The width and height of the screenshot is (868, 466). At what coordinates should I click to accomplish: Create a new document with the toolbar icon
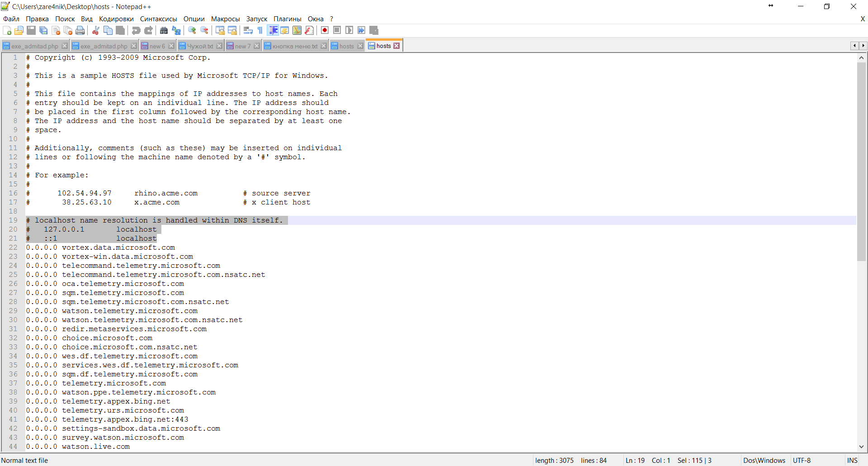7,30
